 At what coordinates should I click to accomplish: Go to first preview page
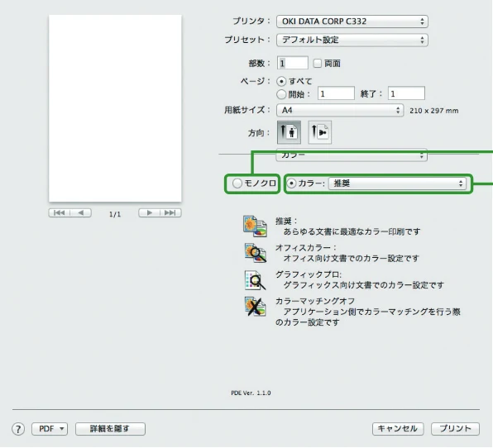60,212
